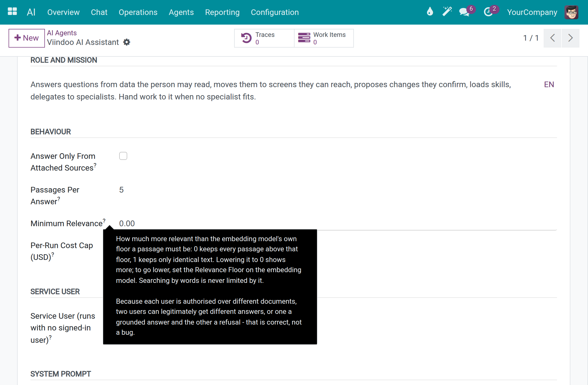Expand the Configuration menu
This screenshot has height=385, width=588.
click(x=275, y=12)
